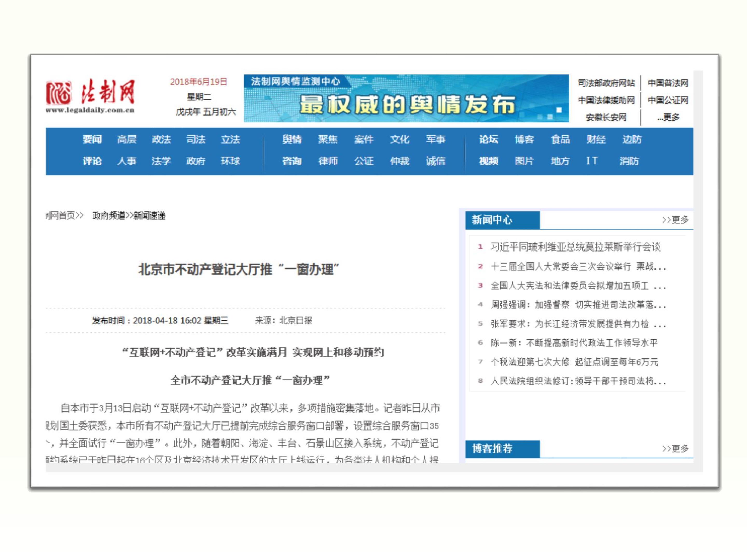
Task: Open 中国公证网 link
Action: 668,100
